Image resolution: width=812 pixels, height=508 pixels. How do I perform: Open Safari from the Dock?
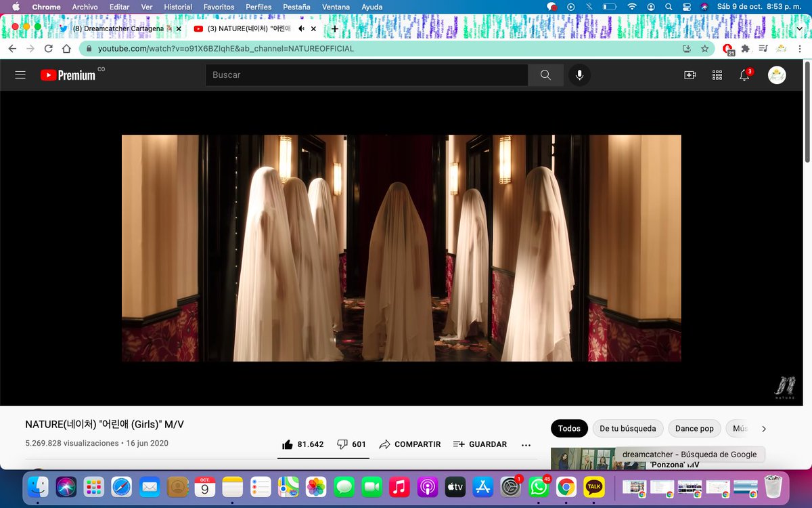click(x=121, y=486)
